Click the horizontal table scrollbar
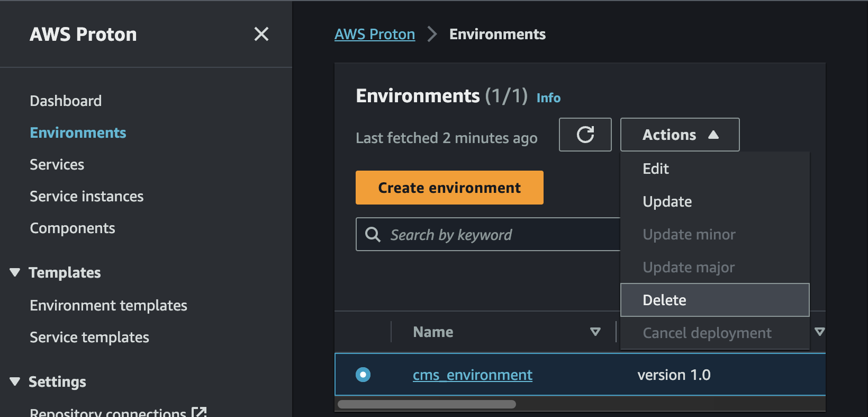The width and height of the screenshot is (868, 417). point(427,404)
